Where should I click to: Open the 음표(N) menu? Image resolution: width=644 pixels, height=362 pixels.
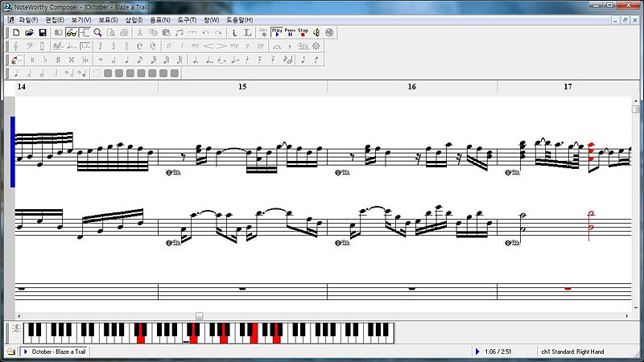(x=160, y=19)
